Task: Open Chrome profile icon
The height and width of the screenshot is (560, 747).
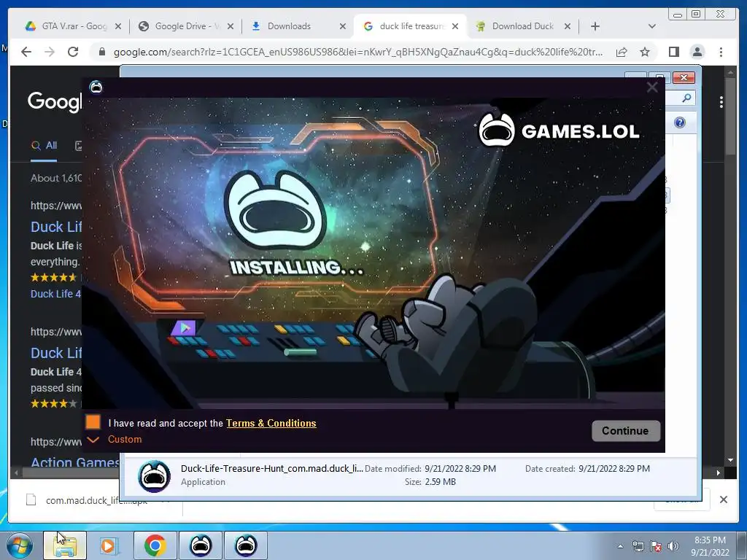Action: tap(697, 52)
